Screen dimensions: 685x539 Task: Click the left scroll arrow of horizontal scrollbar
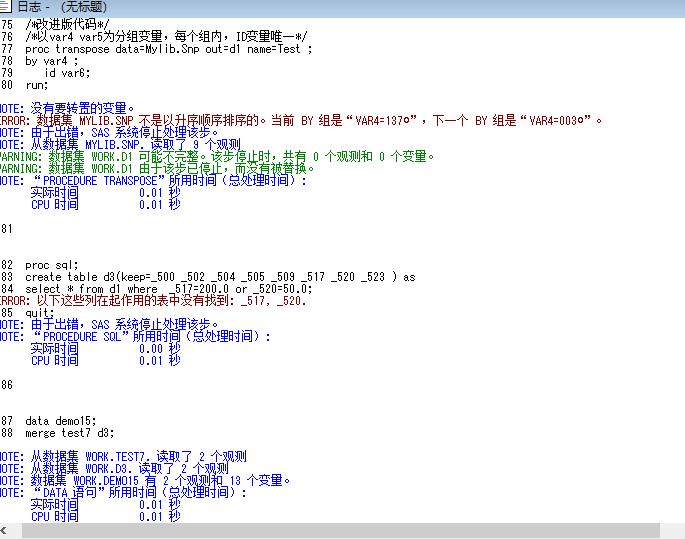tap(4, 531)
